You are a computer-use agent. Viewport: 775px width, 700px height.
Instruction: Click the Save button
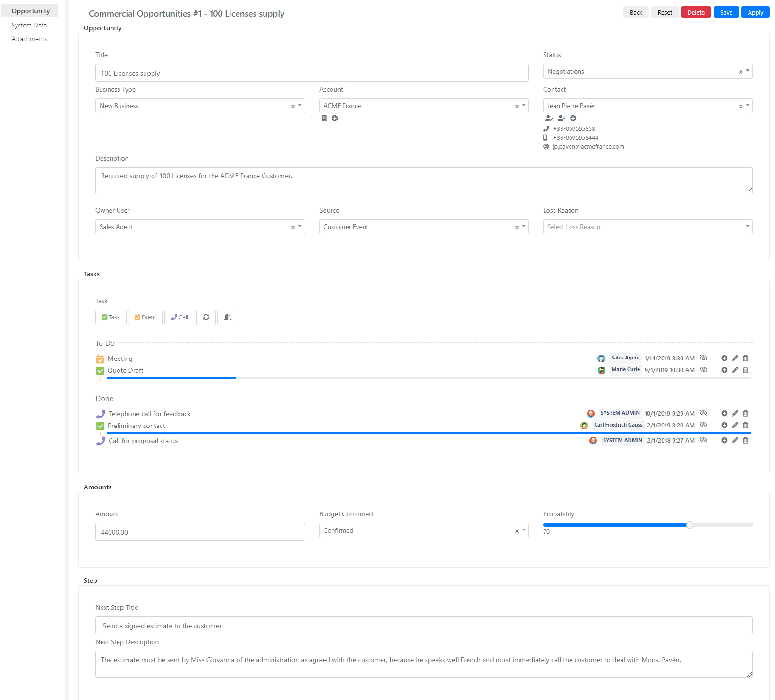[x=726, y=12]
